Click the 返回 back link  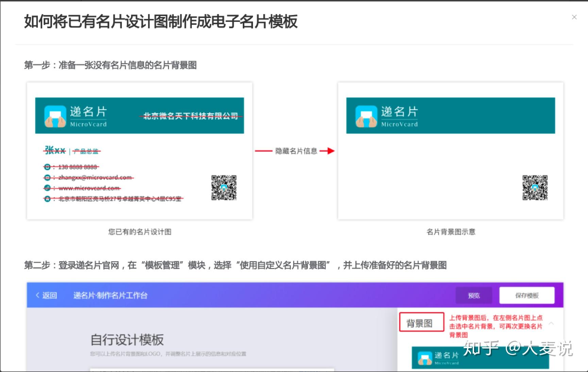click(46, 295)
